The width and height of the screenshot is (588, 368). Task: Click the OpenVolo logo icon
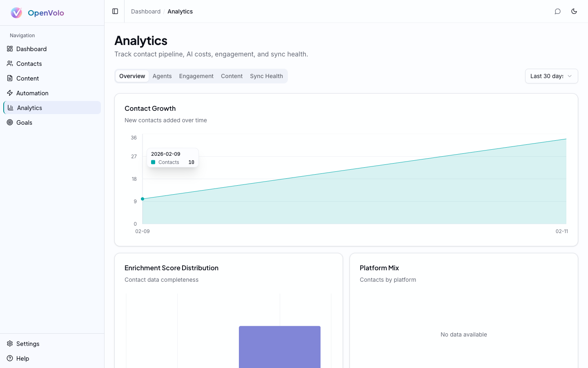(x=16, y=13)
